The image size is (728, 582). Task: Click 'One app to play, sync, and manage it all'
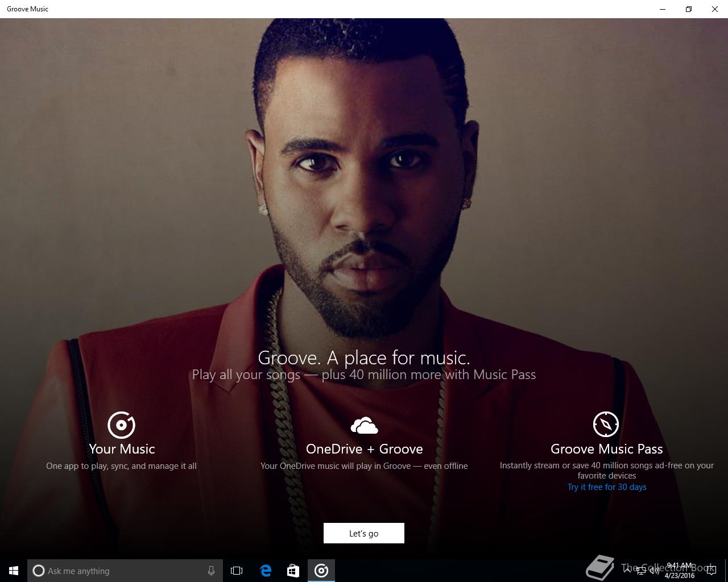(121, 466)
